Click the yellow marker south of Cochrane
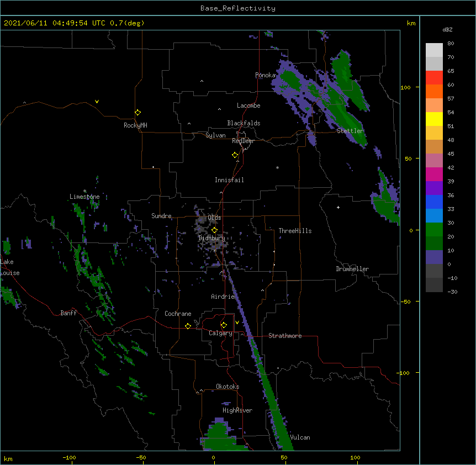This screenshot has width=476, height=465. click(x=188, y=326)
